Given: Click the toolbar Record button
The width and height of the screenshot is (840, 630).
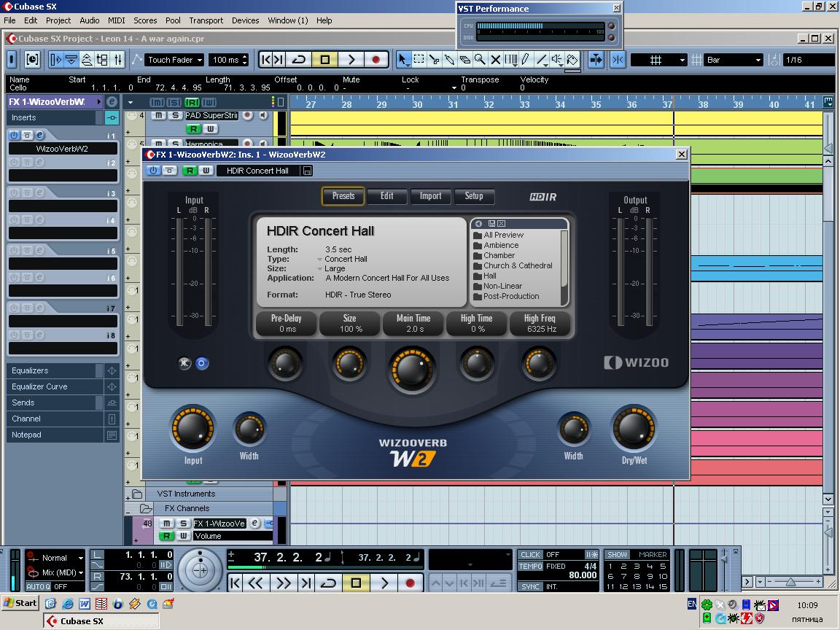Looking at the screenshot, I should pos(376,60).
